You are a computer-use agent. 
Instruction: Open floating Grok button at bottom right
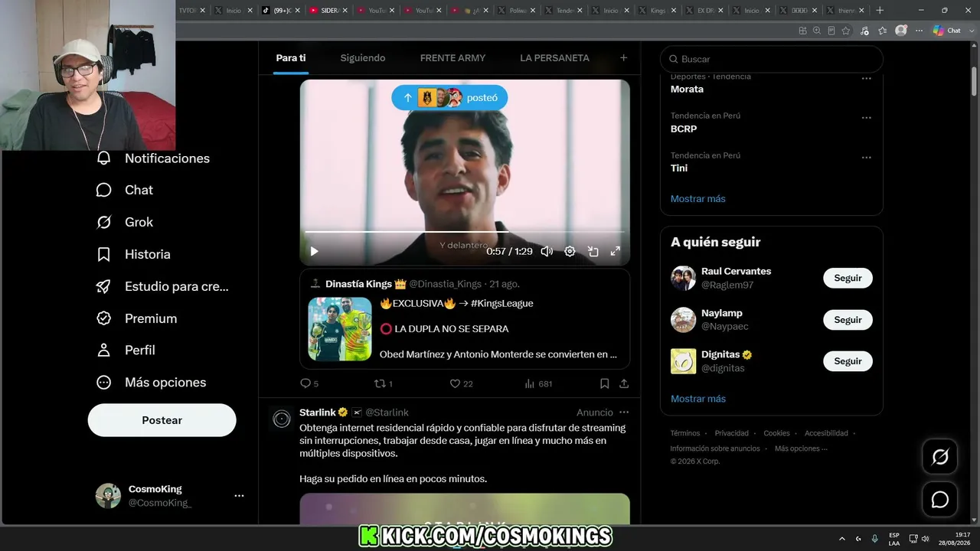939,457
